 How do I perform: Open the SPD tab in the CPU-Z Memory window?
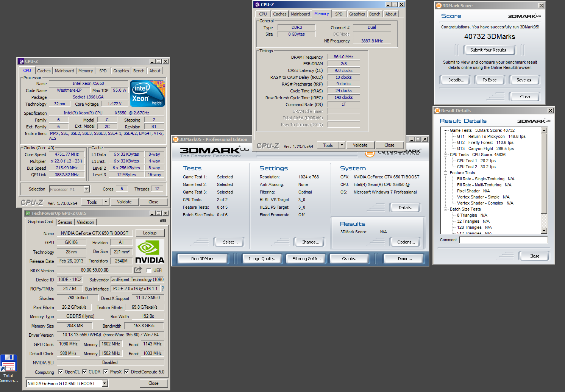tap(339, 14)
